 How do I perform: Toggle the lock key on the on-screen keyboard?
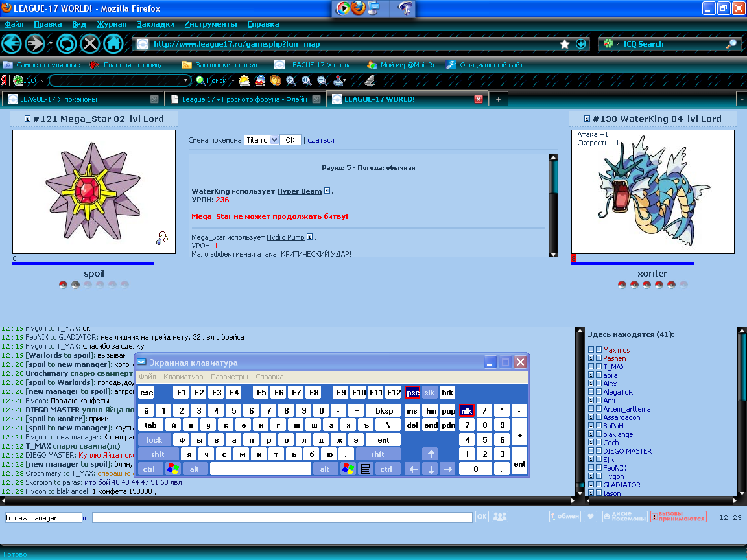[154, 440]
